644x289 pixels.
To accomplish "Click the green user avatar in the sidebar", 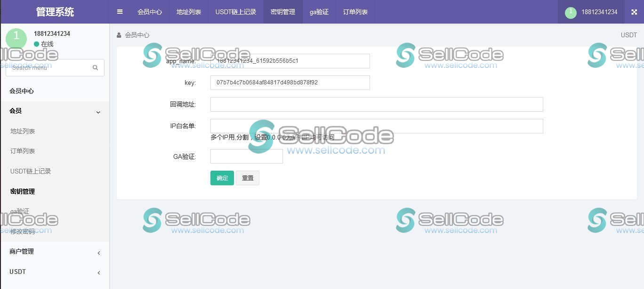I will point(16,38).
